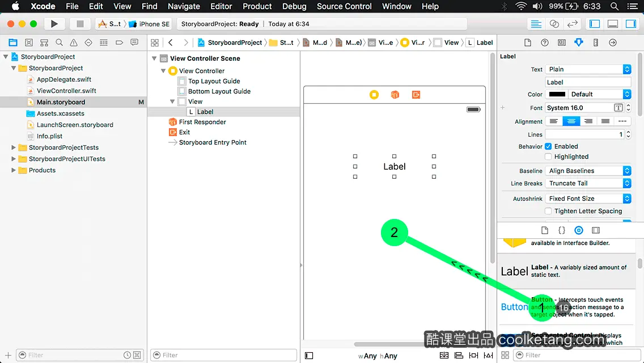Show the Object library

point(579,230)
